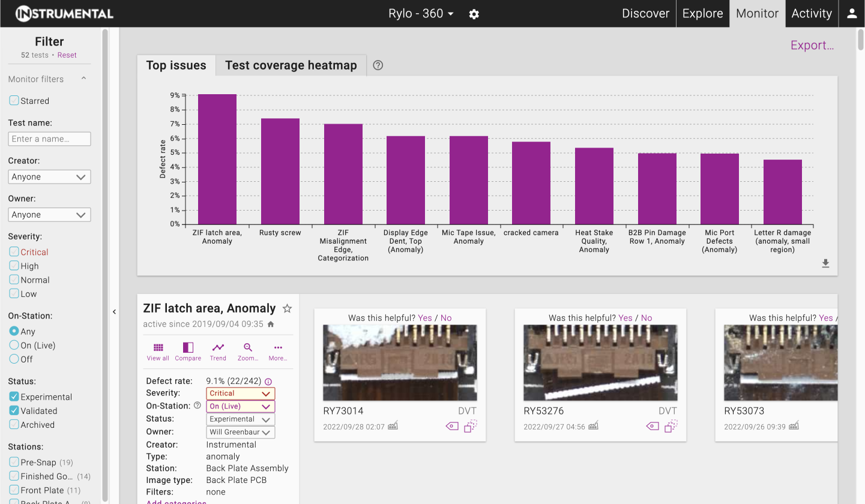
Task: Click tag icon on unit RY73014
Action: 451,426
